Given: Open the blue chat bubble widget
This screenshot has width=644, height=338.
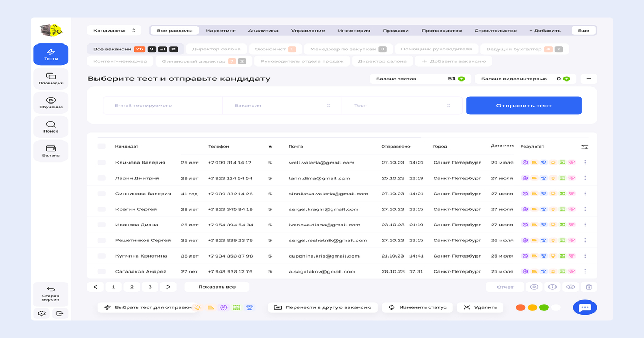Looking at the screenshot, I should (584, 307).
